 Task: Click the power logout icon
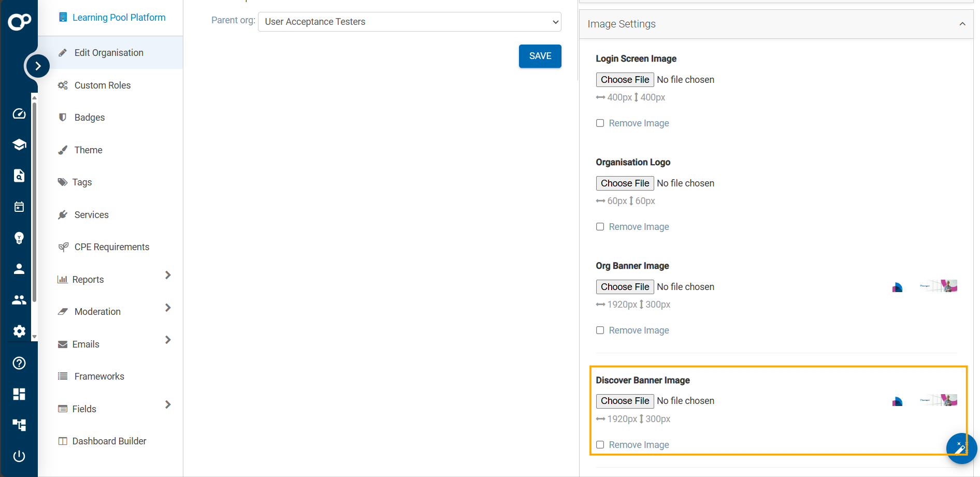19,456
